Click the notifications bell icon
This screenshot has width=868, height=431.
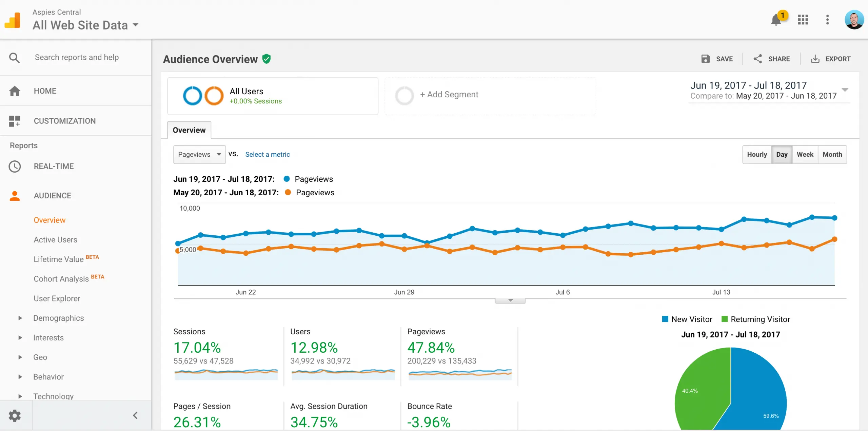(775, 20)
